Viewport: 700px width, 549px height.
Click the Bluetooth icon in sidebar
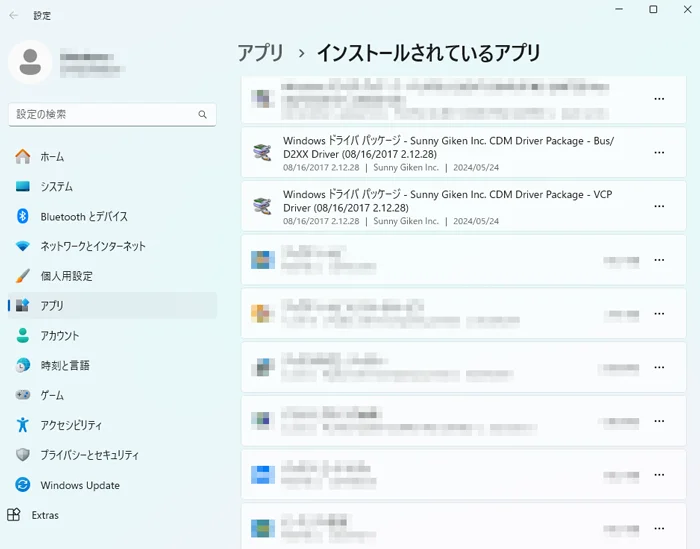pyautogui.click(x=23, y=216)
